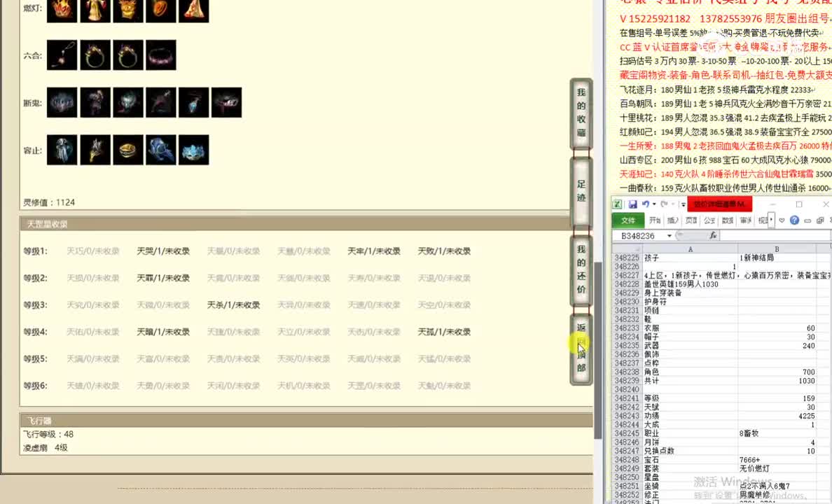Click the Excel application icon in the title bar

tap(617, 204)
